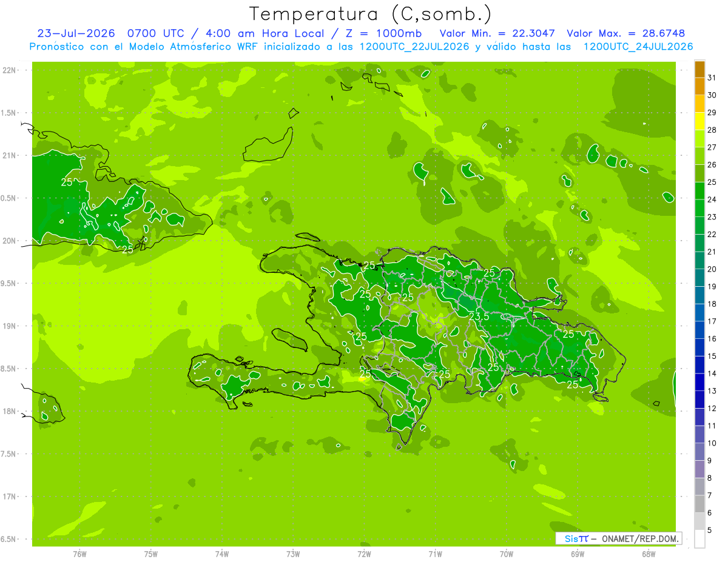Click the '19N' latitude label
The width and height of the screenshot is (728, 562).
tap(8, 326)
